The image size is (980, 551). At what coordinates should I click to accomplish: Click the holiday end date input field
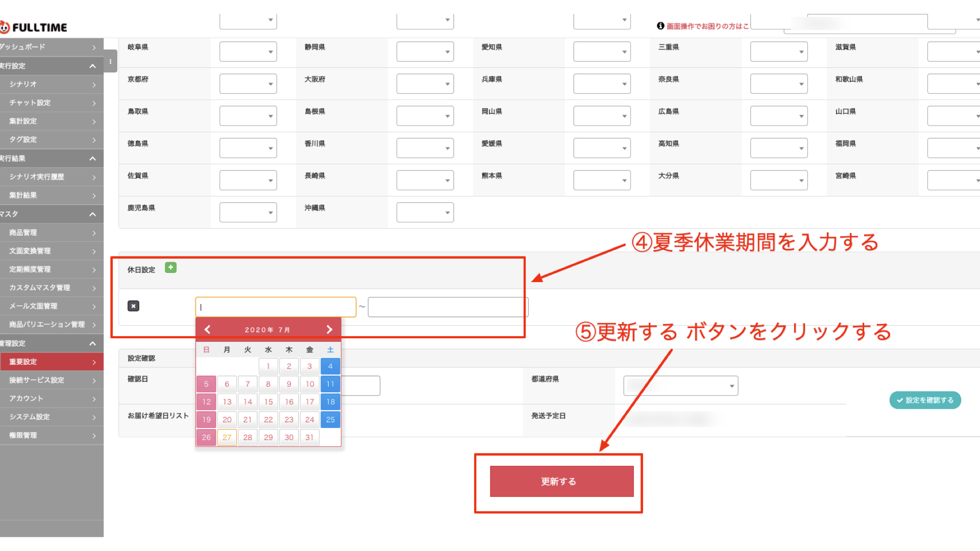click(448, 307)
